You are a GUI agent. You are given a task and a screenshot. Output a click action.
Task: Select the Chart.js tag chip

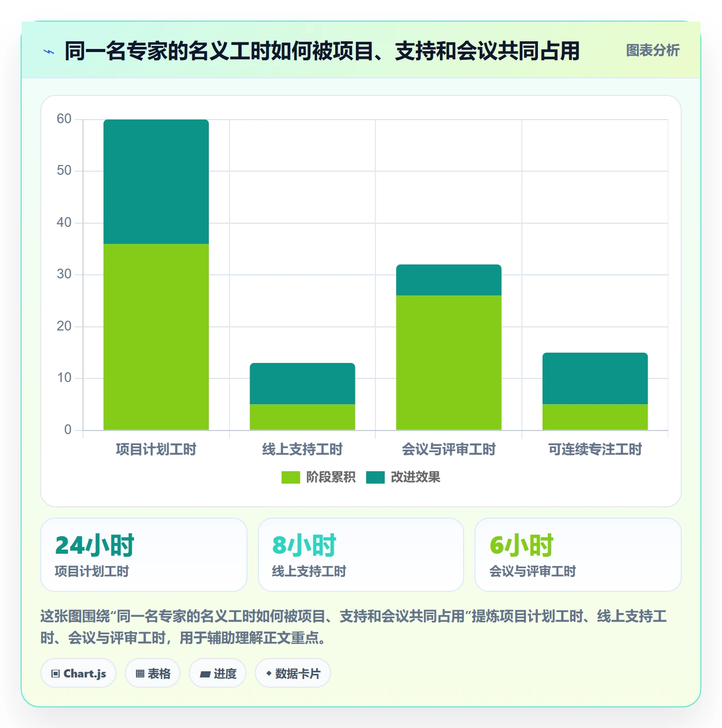78,673
